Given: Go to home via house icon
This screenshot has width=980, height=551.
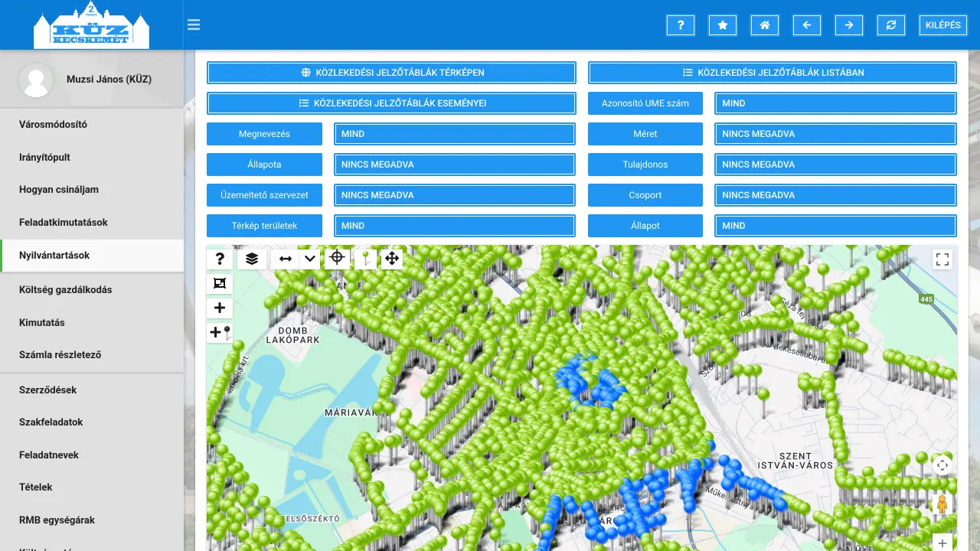Looking at the screenshot, I should point(764,25).
